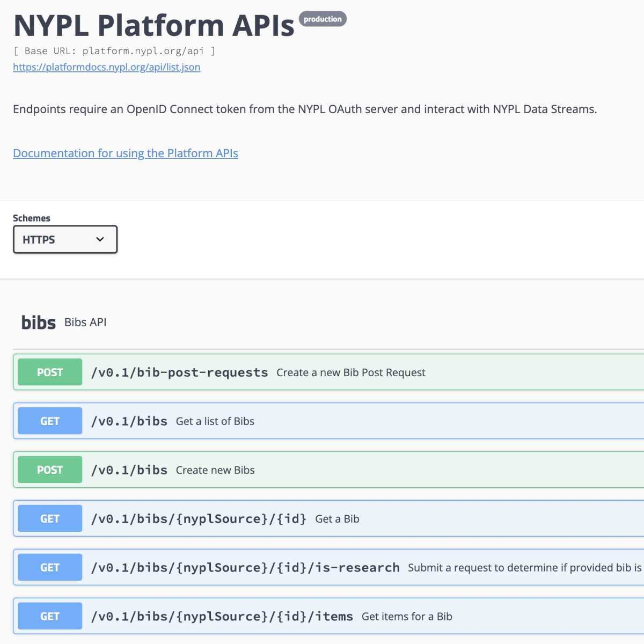Select the 'Get a list of Bibs' description
The height and width of the screenshot is (644, 644).
(215, 421)
